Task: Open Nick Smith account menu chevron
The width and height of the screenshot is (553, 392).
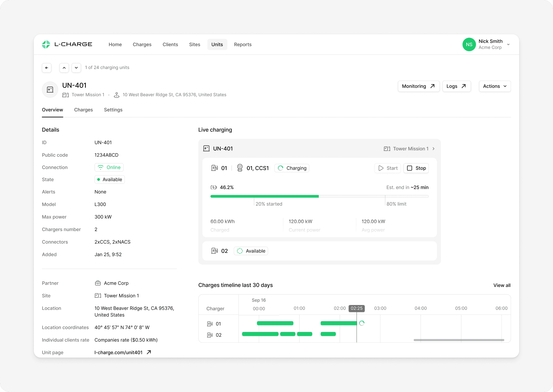Action: pos(508,44)
